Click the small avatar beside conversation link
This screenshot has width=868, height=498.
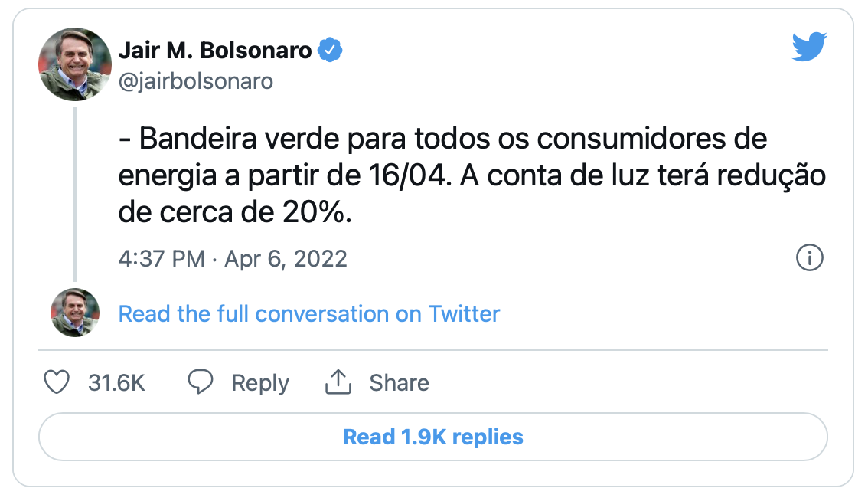[x=75, y=313]
